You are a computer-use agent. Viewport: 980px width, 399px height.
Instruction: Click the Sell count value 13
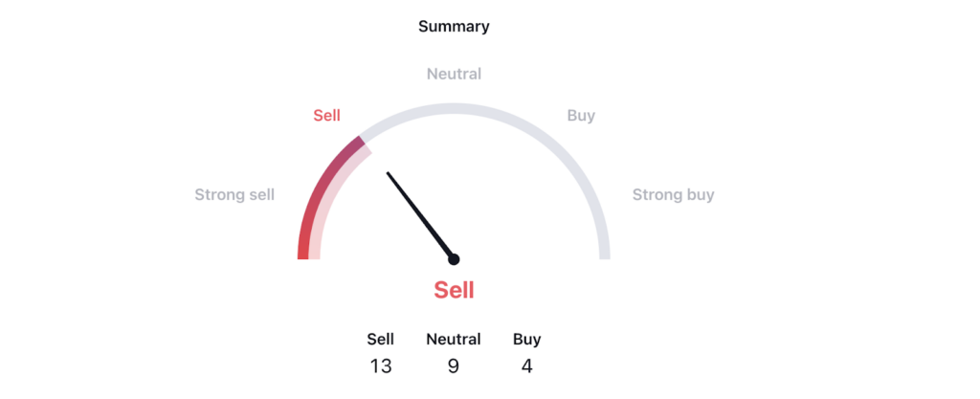(x=380, y=366)
